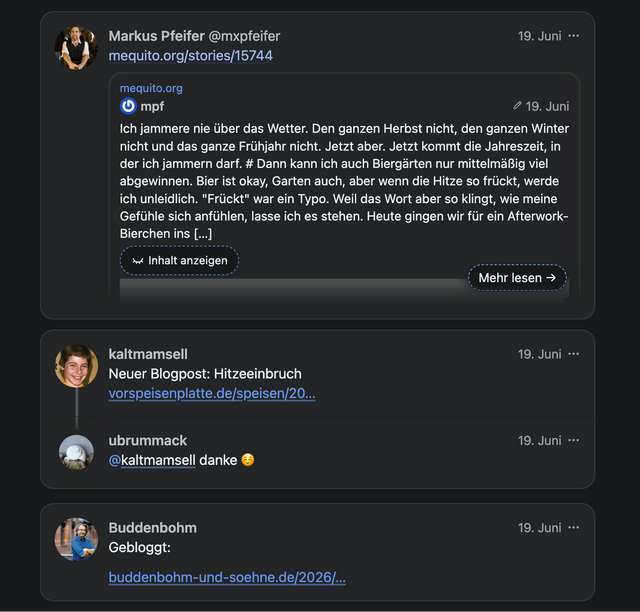
Task: Click the 19. Juni timestamp on Buddenbohm's post
Action: click(540, 527)
